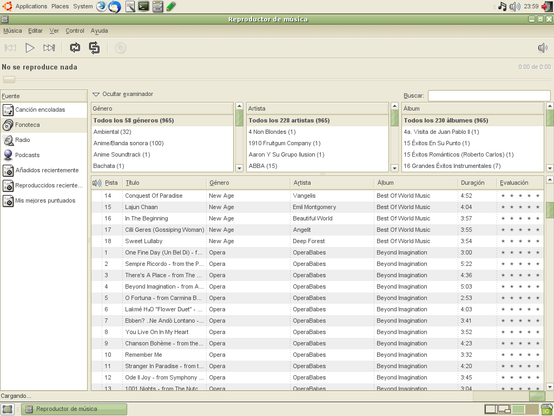Open the volume control speaker icon
Image resolution: width=554 pixels, height=416 pixels.
(x=542, y=48)
